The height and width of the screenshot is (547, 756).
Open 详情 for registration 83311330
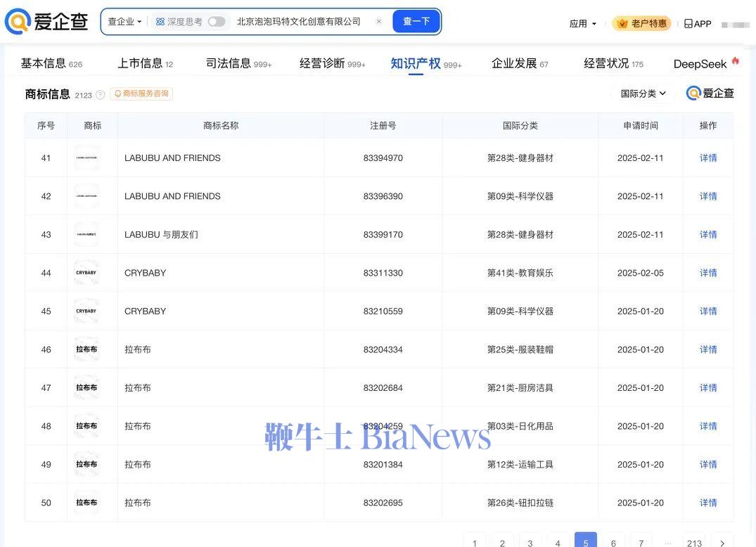(x=707, y=273)
